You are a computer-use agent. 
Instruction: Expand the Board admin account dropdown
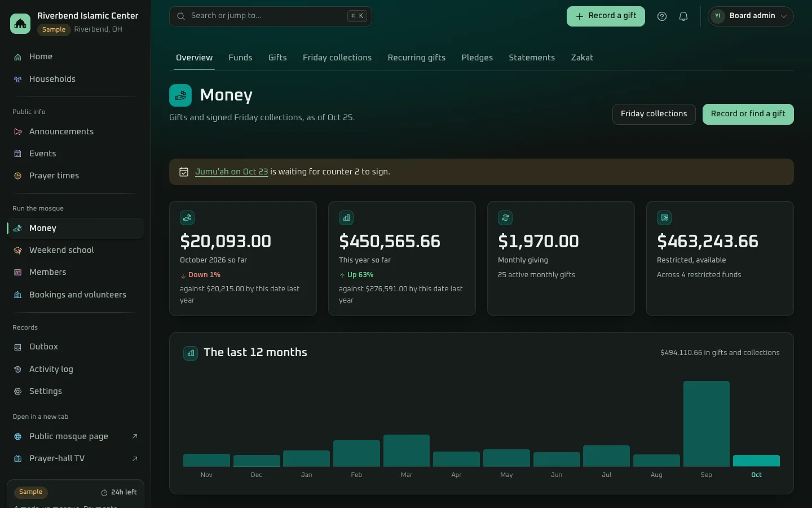tap(751, 16)
